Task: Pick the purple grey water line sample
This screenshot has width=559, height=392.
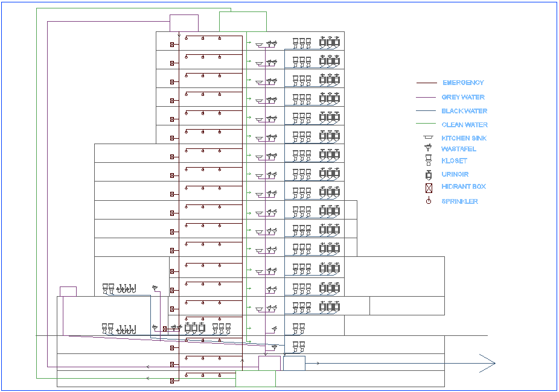Action: point(426,97)
